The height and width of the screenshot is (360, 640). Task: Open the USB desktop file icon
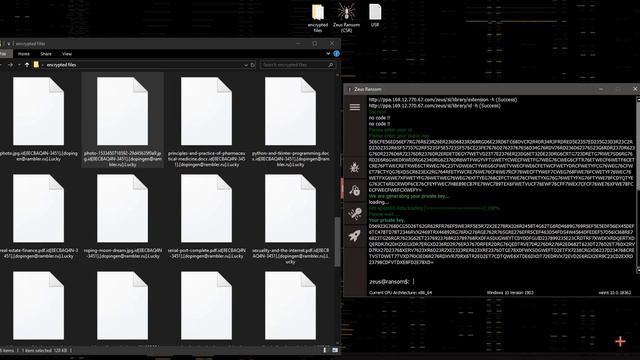point(375,16)
